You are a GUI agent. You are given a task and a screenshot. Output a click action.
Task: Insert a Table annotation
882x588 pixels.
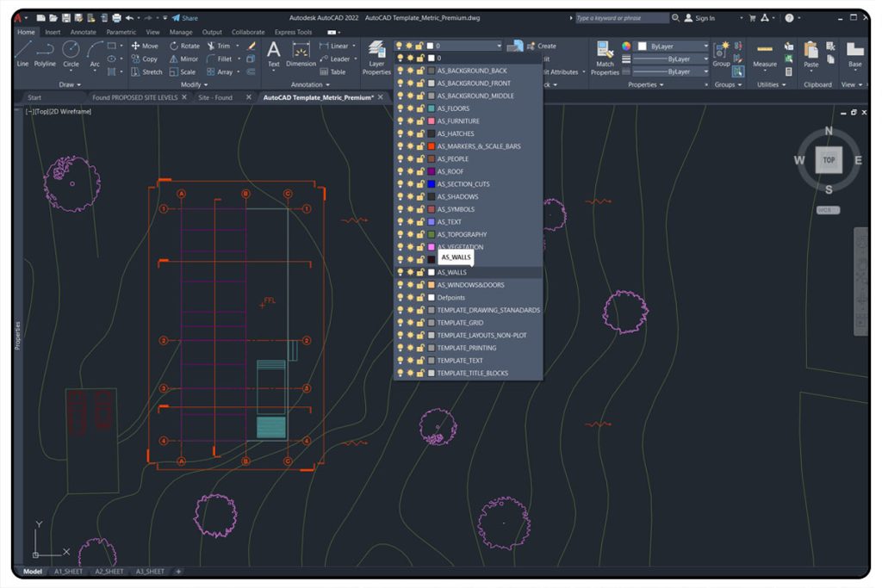click(332, 72)
